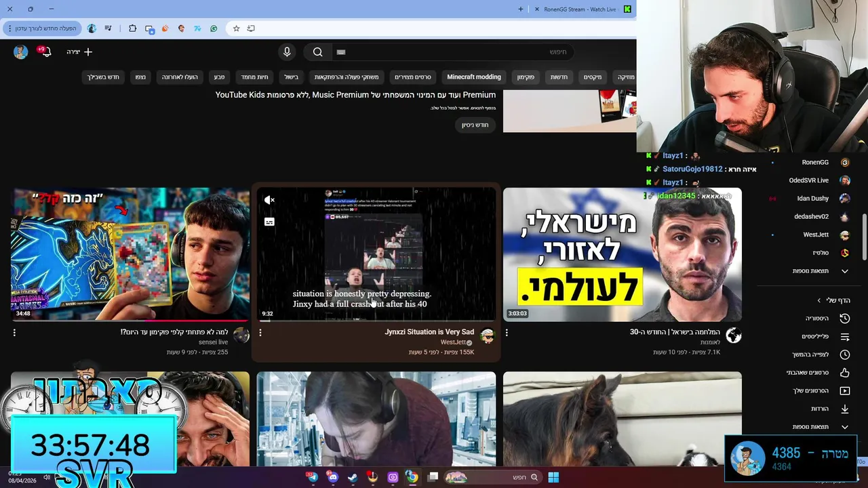
Task: Click the Jynxzi video preview progress bar
Action: coord(376,320)
